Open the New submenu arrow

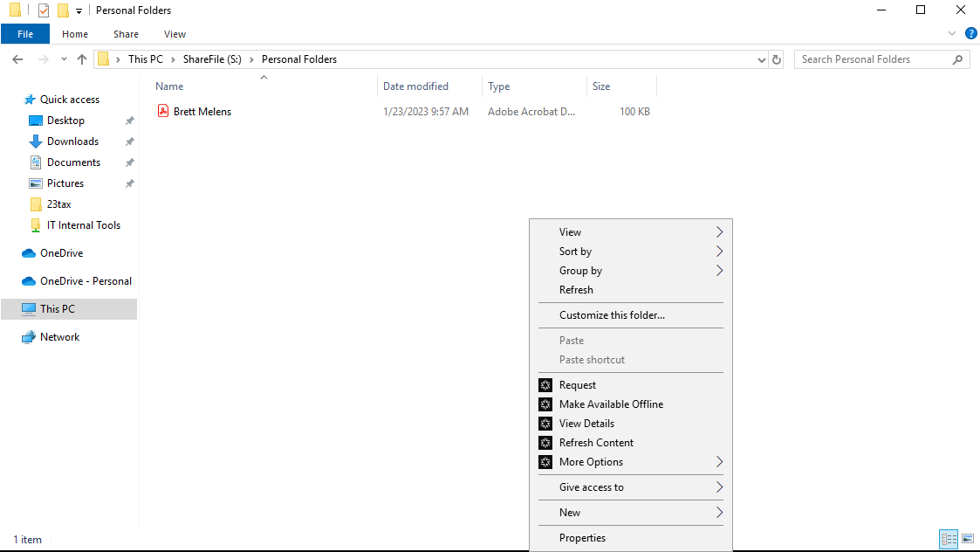pyautogui.click(x=719, y=513)
